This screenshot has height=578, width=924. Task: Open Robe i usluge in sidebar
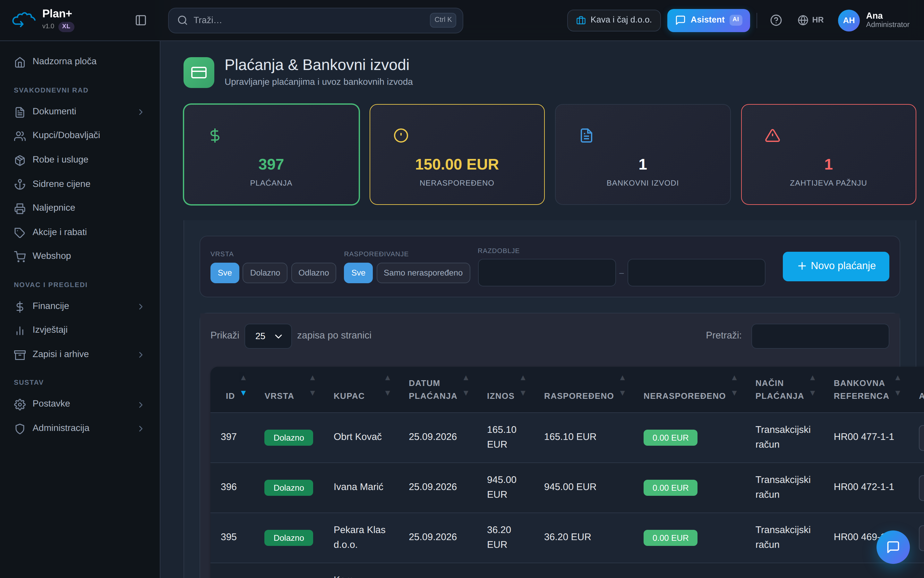pyautogui.click(x=80, y=160)
